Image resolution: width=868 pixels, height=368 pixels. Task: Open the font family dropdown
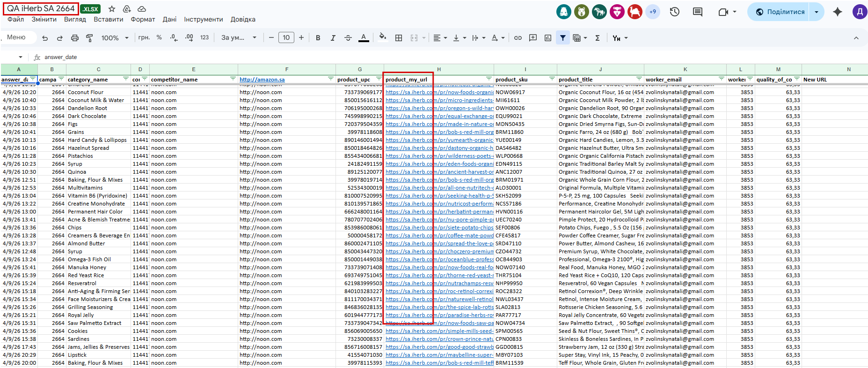tap(239, 37)
